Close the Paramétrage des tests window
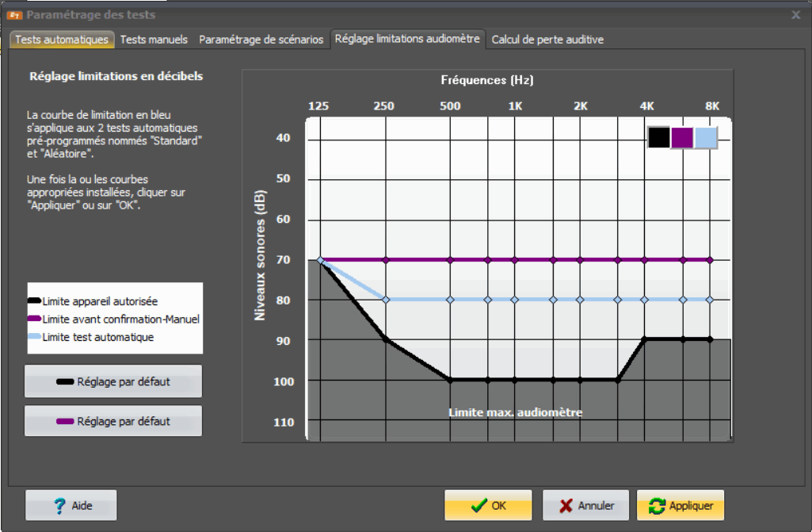The height and width of the screenshot is (532, 812). pyautogui.click(x=795, y=14)
